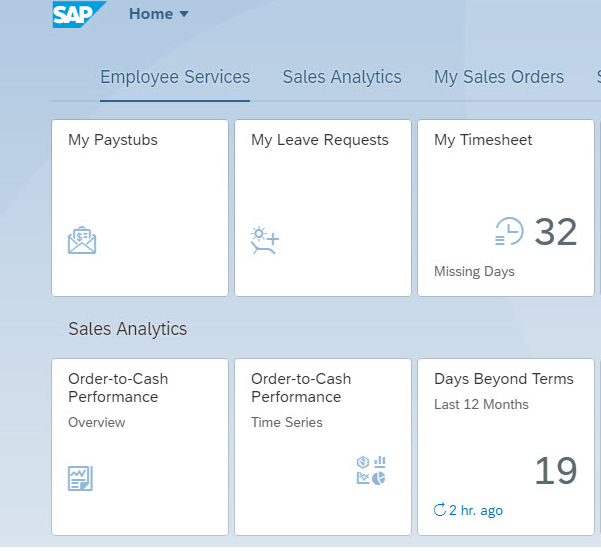Open the My Paystubs tile

140,208
